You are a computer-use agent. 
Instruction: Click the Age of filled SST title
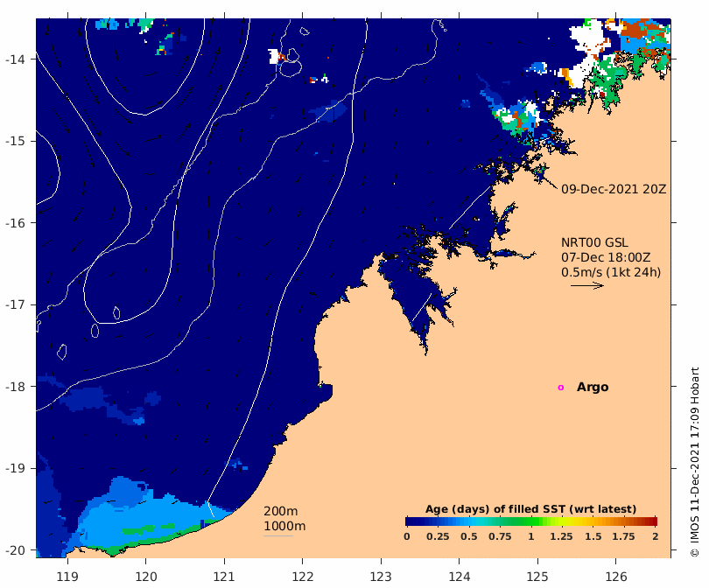click(x=530, y=509)
